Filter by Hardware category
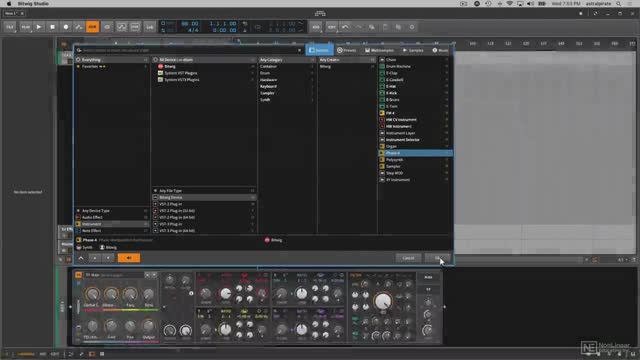Image resolution: width=640 pixels, height=360 pixels. pos(287,80)
